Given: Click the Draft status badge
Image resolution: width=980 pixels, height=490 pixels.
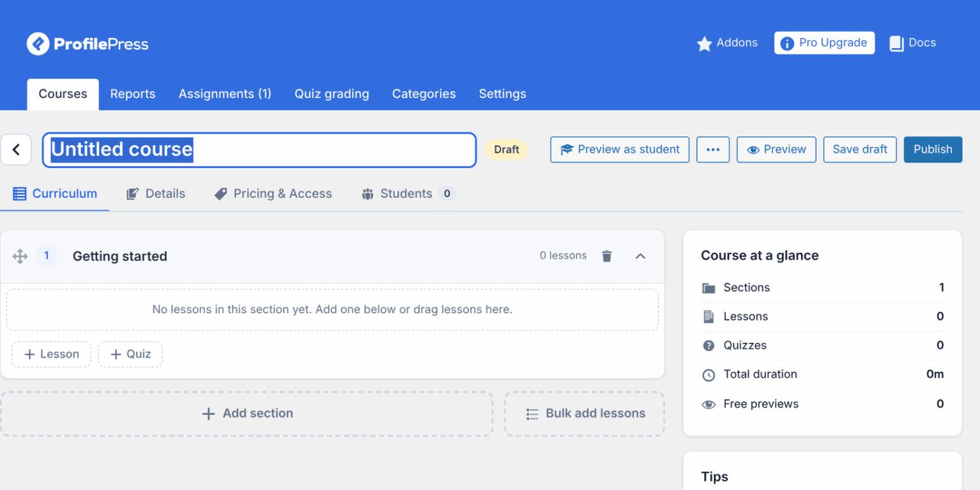Looking at the screenshot, I should tap(506, 150).
